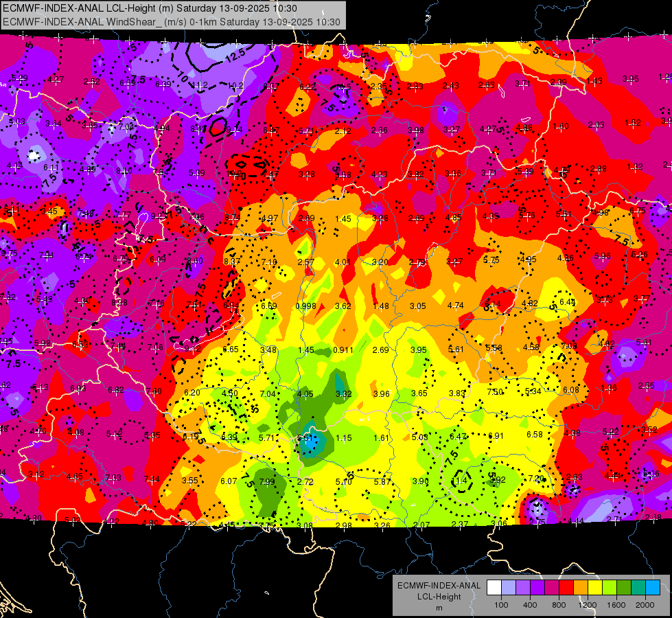Click the grid value "6.20"
The width and height of the screenshot is (672, 618).
point(192,392)
